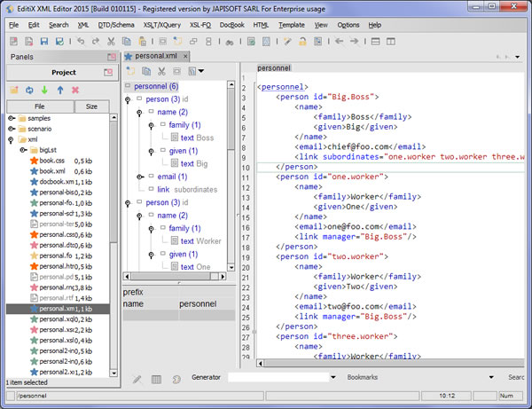Open the DTD/Schema menu
The height and width of the screenshot is (409, 532).
click(x=116, y=25)
